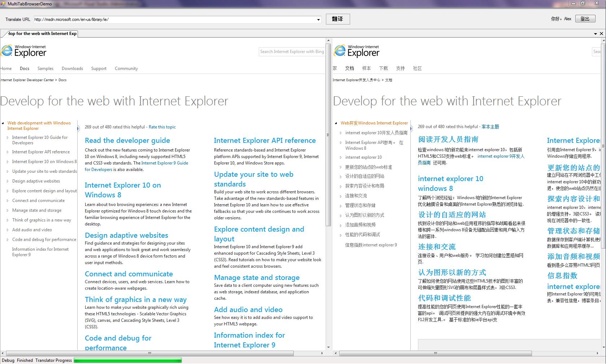Click the Translator Progress bar
The height and width of the screenshot is (364, 606).
128,360
